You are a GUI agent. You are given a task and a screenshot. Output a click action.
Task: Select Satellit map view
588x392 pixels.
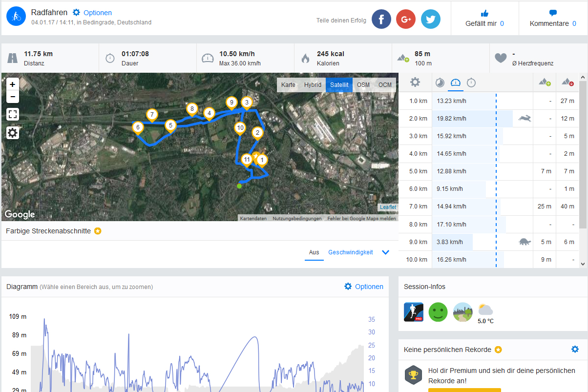tap(339, 85)
